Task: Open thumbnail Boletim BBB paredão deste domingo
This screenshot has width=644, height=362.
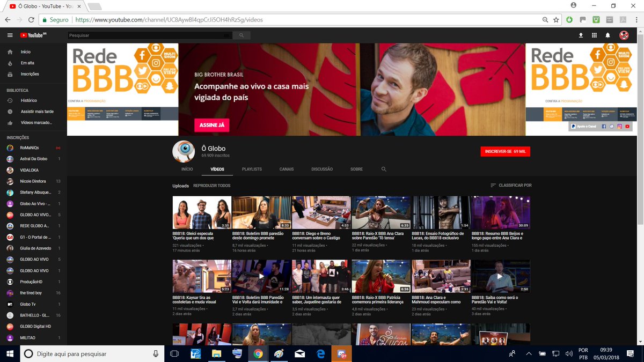Action: tap(261, 212)
